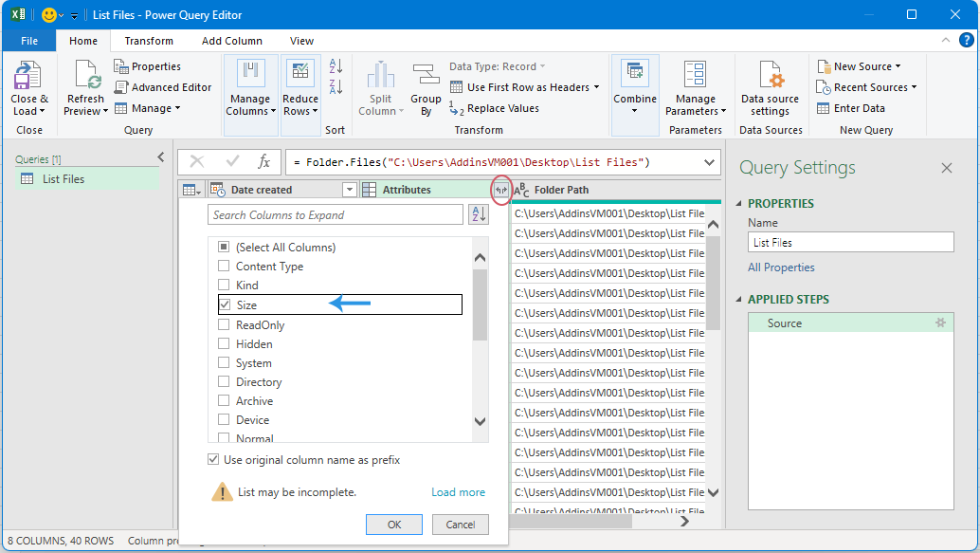Click the Search Columns to Expand field
The height and width of the screenshot is (553, 980).
tap(336, 214)
